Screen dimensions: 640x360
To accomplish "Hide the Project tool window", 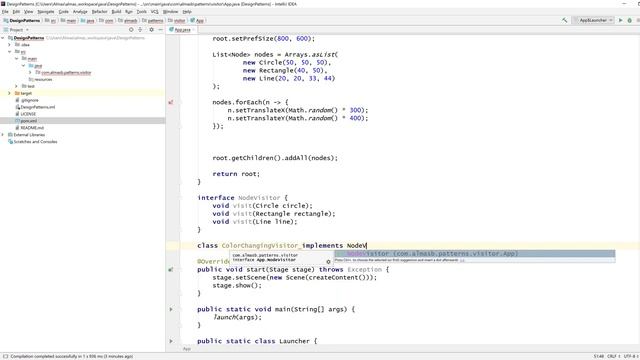I will click(x=160, y=29).
